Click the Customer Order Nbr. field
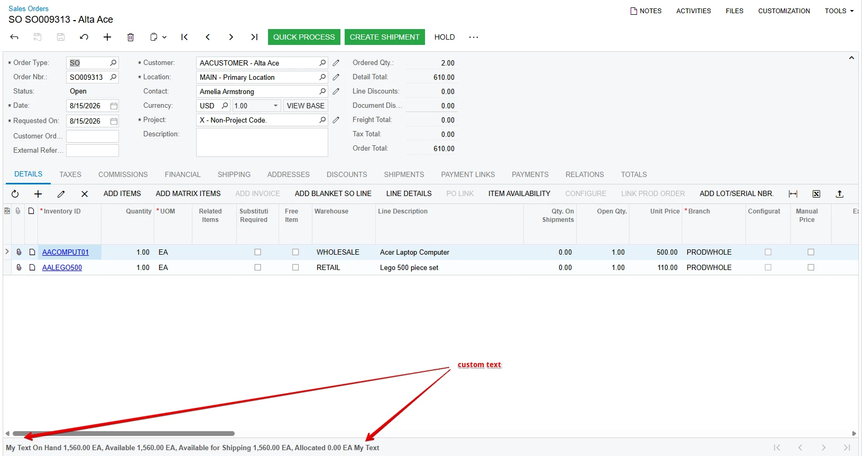Image resolution: width=868 pixels, height=456 pixels. tap(93, 136)
